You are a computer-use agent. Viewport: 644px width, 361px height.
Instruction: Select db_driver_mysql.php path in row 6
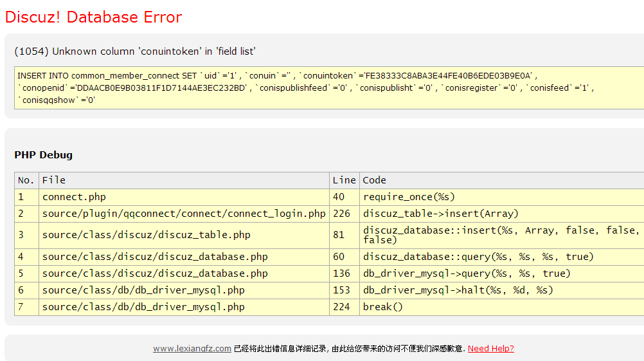[184, 291]
